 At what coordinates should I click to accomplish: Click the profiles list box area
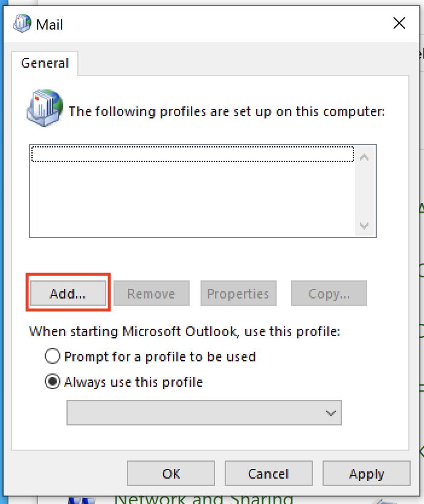click(203, 191)
